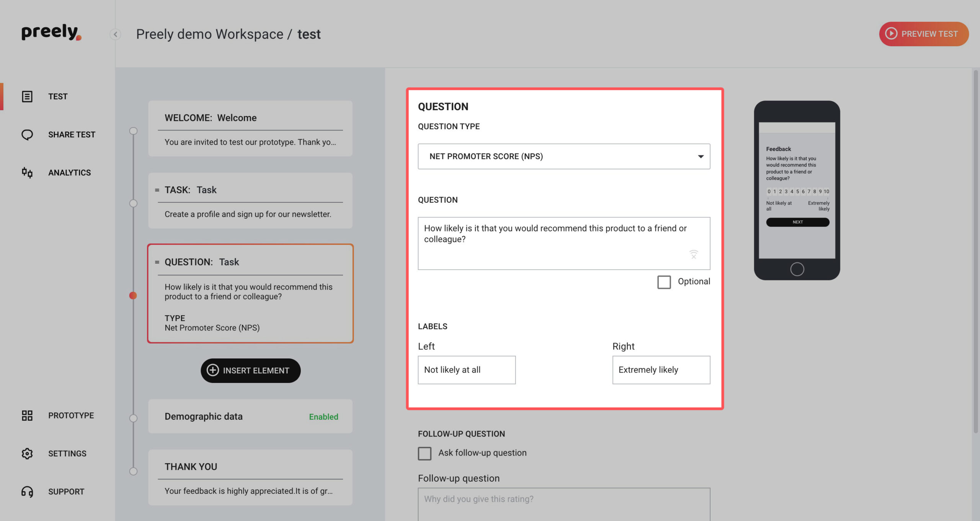Open the Net Promoter Score type dropdown
This screenshot has height=521, width=980.
[564, 156]
